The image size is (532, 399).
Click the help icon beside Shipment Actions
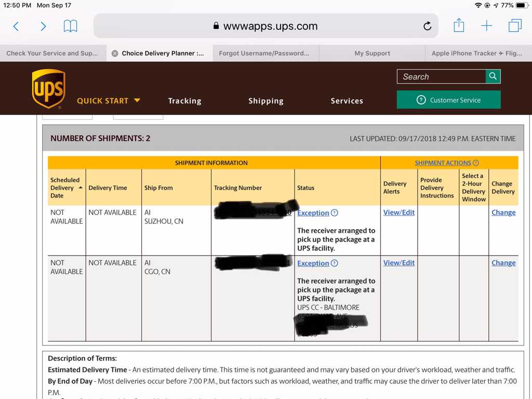pyautogui.click(x=476, y=163)
